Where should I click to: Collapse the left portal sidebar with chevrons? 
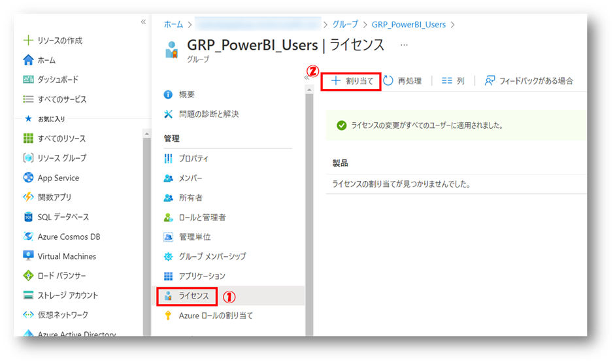pyautogui.click(x=143, y=22)
